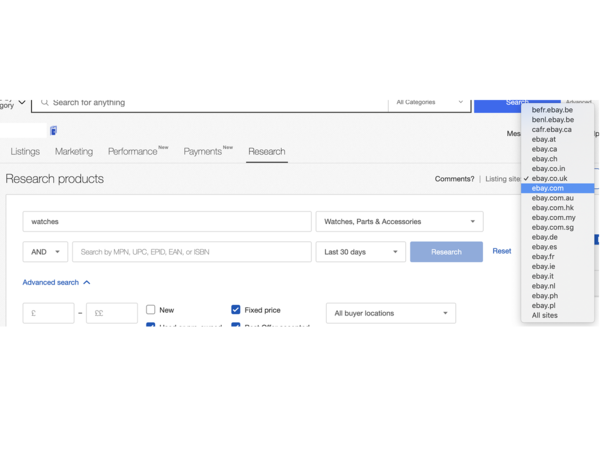Select ebay.ch from site list
Viewport: 600px width, 450px height.
(x=558, y=159)
